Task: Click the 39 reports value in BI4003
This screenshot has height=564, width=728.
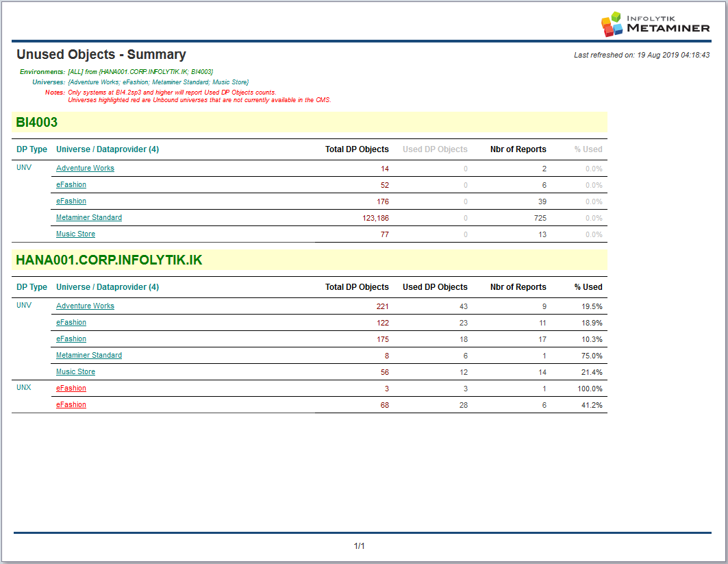Action: click(x=542, y=201)
